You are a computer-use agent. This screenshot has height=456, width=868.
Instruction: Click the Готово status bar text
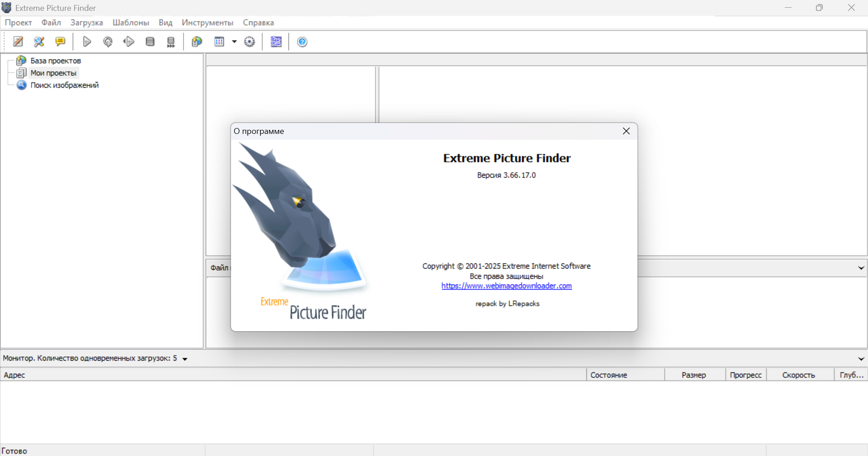14,451
